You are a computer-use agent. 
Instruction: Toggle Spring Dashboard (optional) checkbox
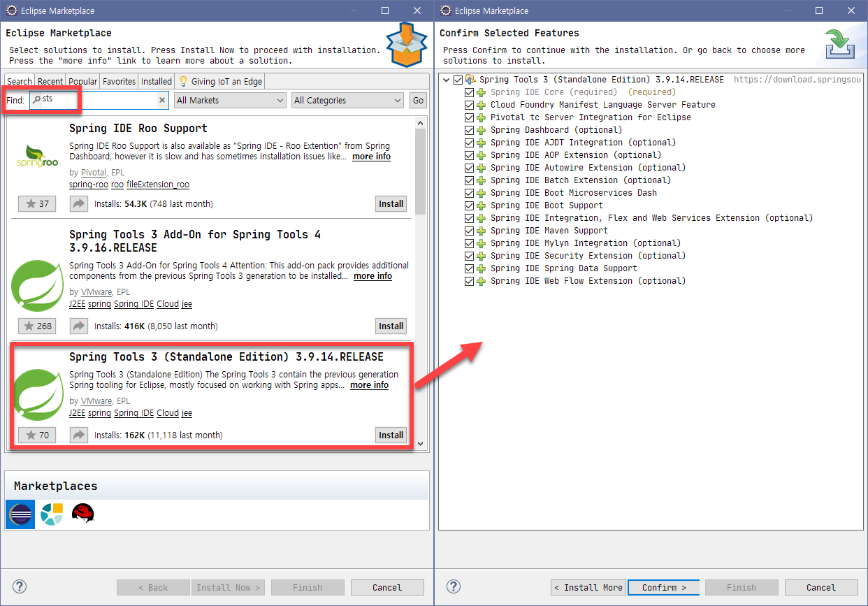(469, 130)
